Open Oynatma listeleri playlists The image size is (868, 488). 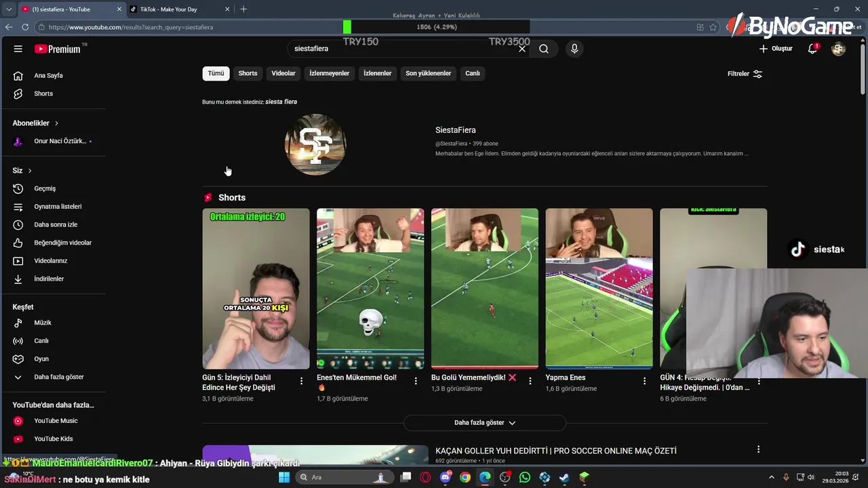[x=54, y=207]
